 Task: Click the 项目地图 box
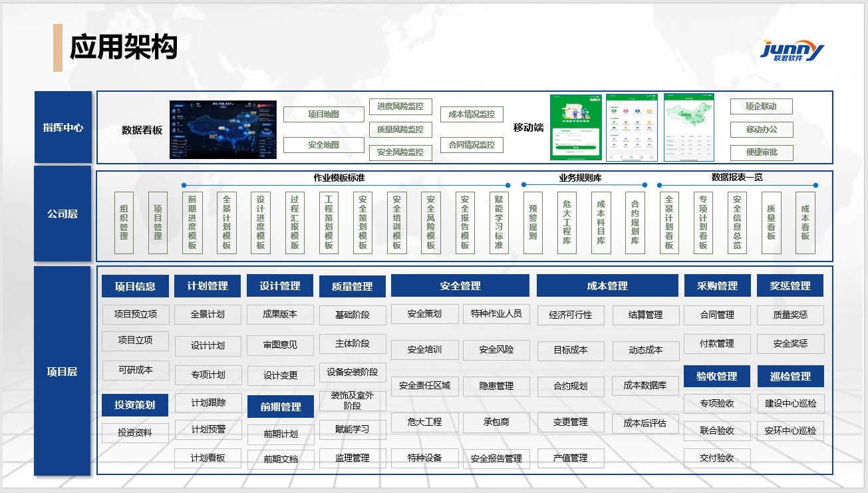pyautogui.click(x=323, y=114)
